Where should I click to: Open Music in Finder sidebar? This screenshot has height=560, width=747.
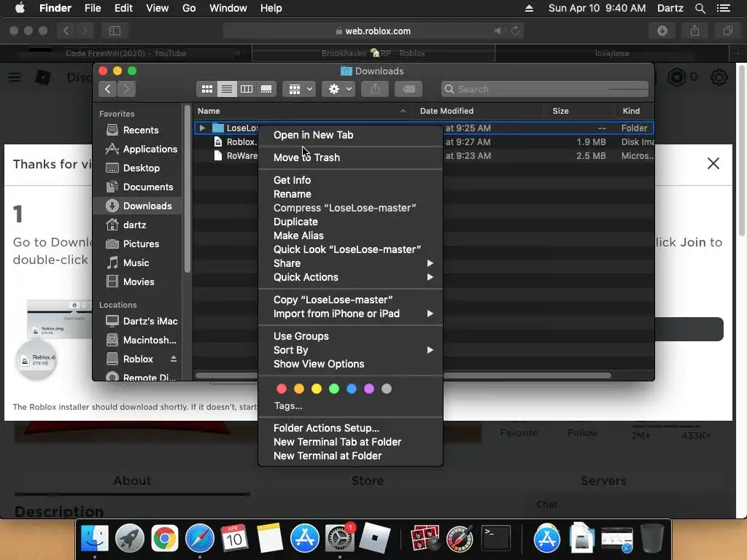128,262
